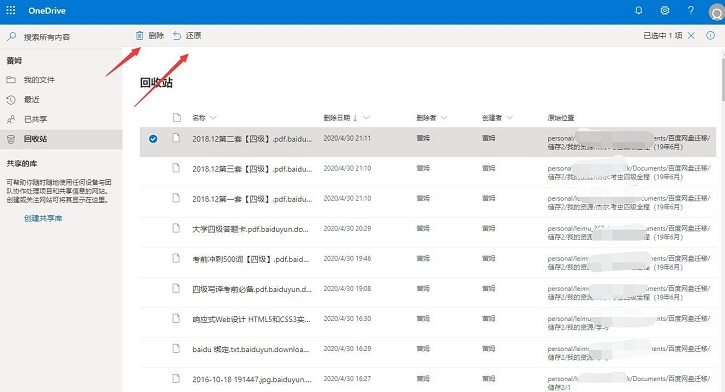Expand the 删除者 column dropdown

pyautogui.click(x=444, y=118)
